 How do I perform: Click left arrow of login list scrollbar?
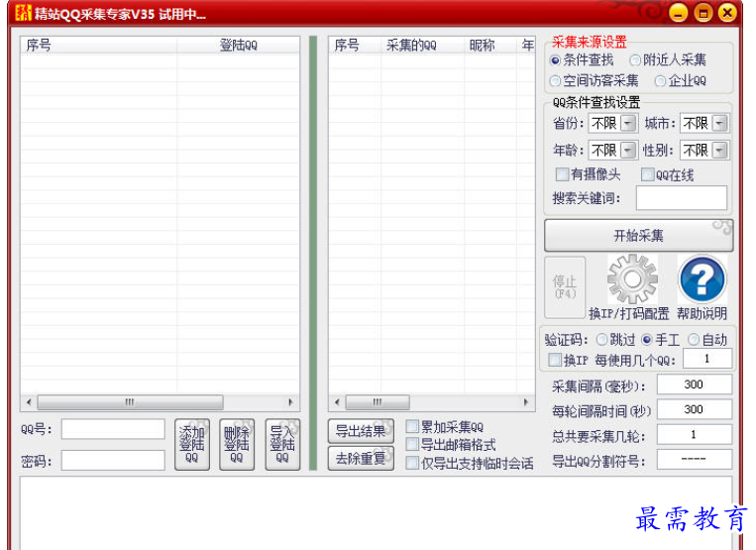[x=29, y=402]
